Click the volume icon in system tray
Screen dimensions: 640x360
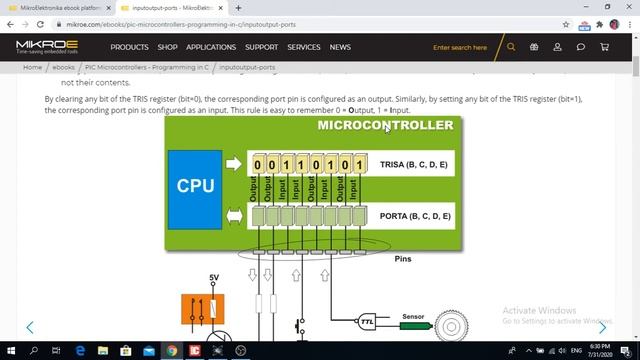click(x=562, y=351)
